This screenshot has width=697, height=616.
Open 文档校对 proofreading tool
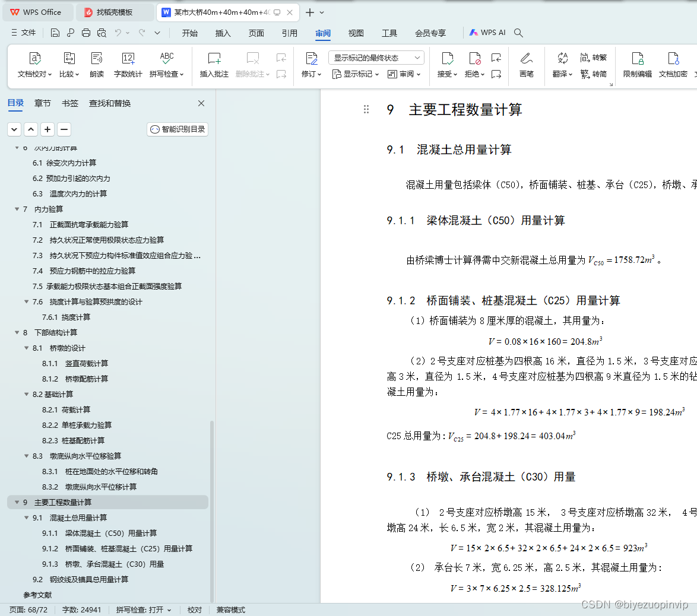34,65
